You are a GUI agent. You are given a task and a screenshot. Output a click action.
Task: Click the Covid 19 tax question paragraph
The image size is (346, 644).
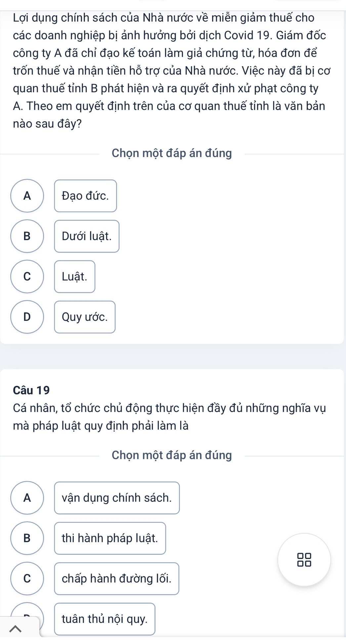(169, 70)
